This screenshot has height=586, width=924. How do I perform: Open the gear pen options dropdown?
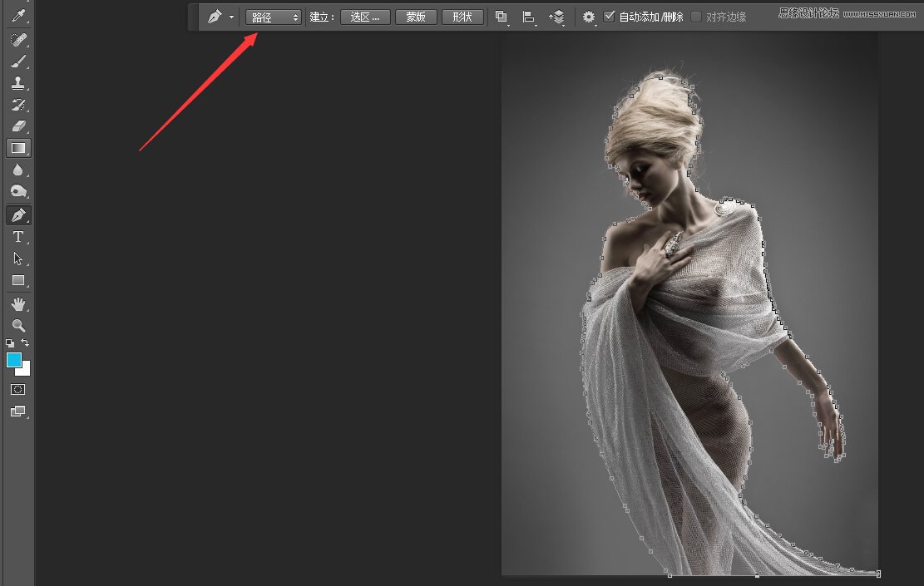coord(589,17)
